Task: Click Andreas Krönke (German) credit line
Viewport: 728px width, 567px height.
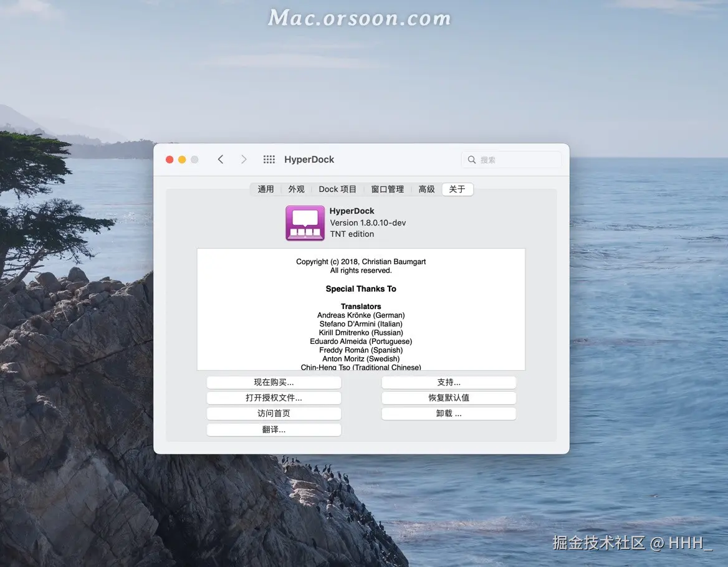Action: coord(361,315)
